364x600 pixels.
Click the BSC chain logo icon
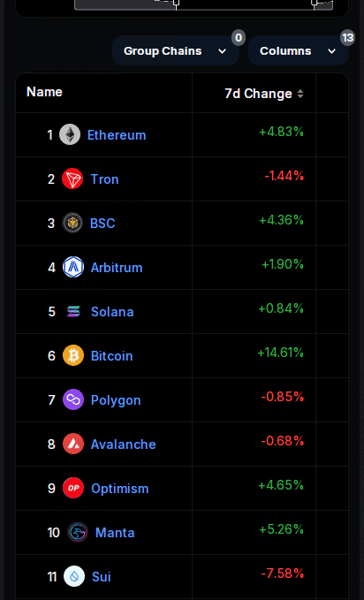72,223
